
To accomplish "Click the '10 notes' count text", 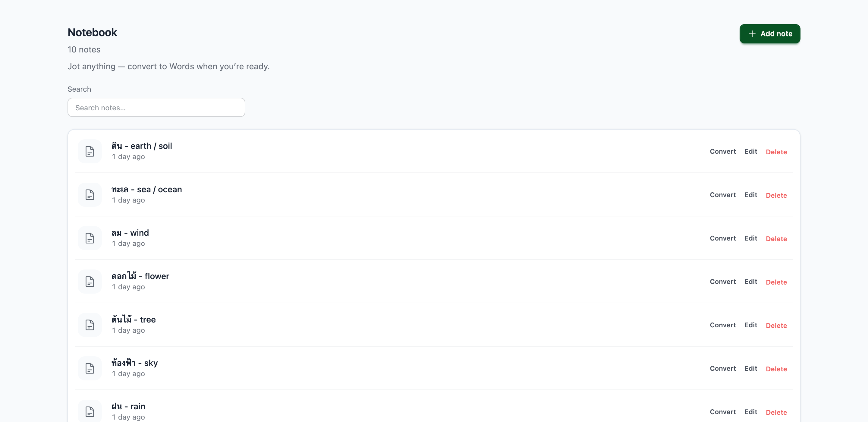I will click(84, 49).
